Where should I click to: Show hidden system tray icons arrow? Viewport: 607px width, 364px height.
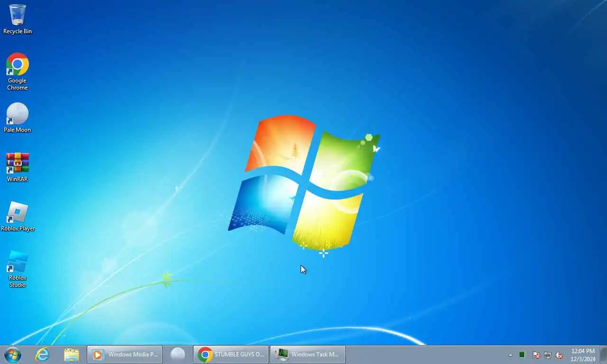point(510,355)
